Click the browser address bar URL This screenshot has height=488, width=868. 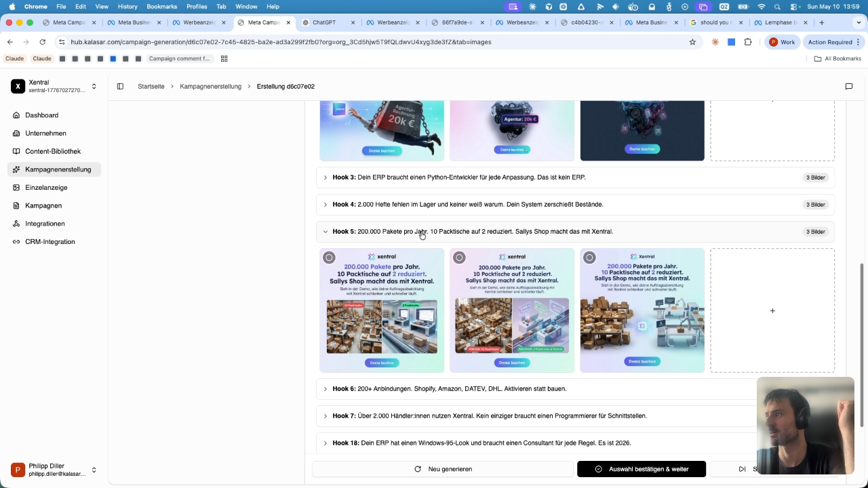click(x=281, y=42)
